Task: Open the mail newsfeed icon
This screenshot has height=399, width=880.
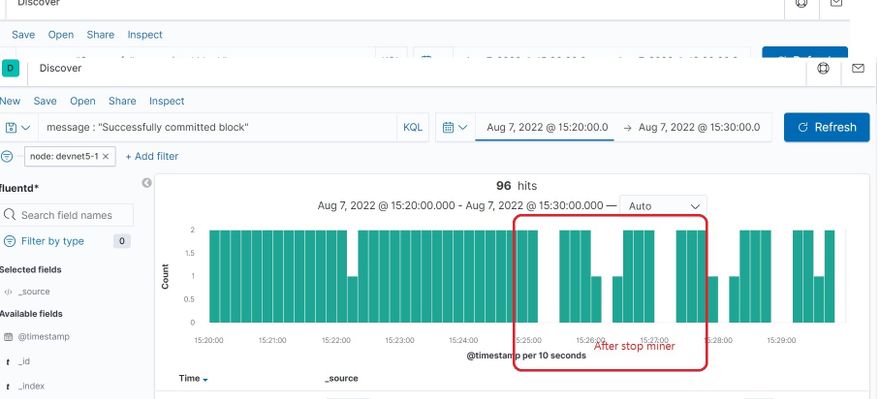Action: 858,68
